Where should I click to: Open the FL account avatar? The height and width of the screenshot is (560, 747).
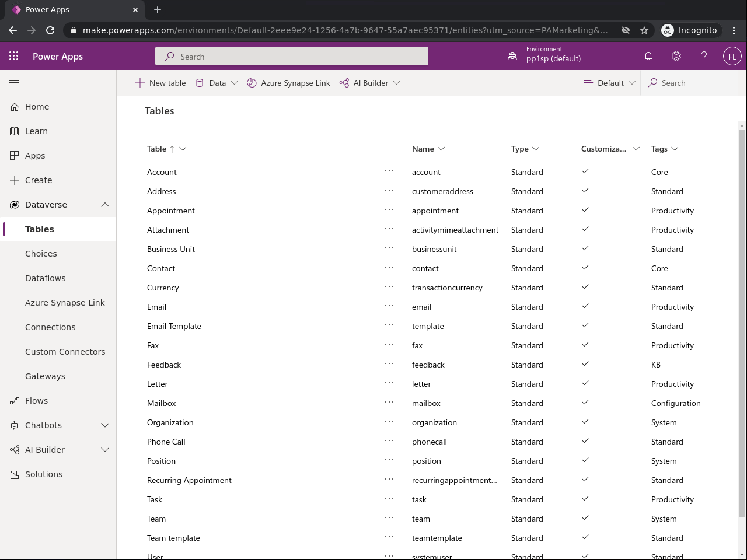(732, 56)
